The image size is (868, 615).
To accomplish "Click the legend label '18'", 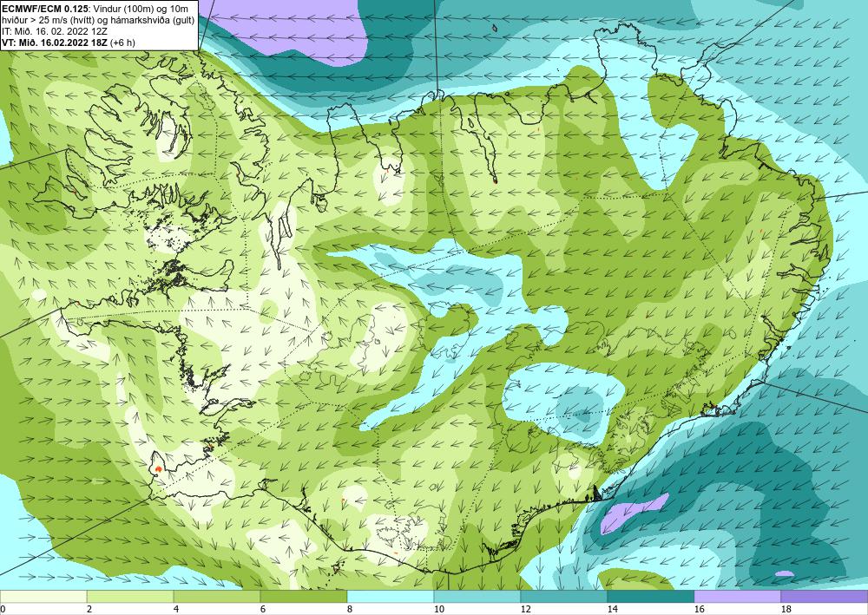I will (786, 609).
